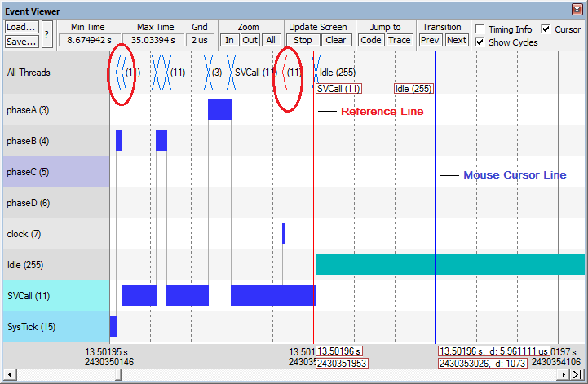Uncheck Show Cycles checkbox
The height and width of the screenshot is (384, 588).
tap(480, 42)
